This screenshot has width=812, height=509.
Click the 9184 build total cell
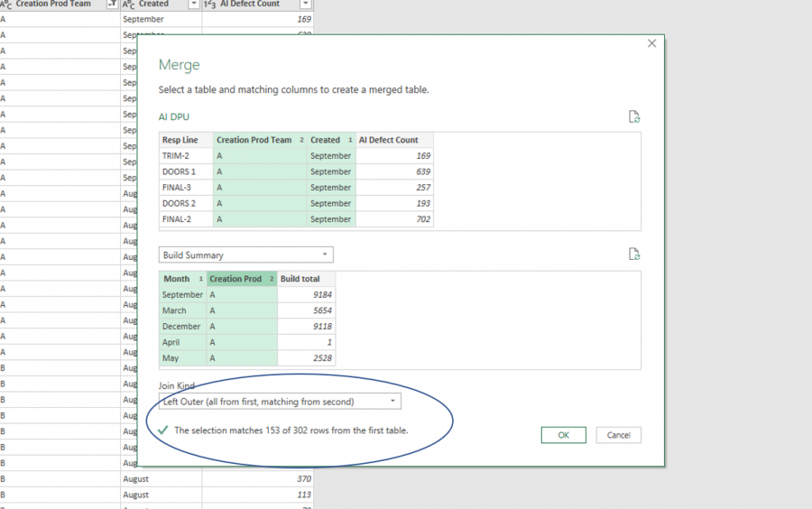coord(306,294)
